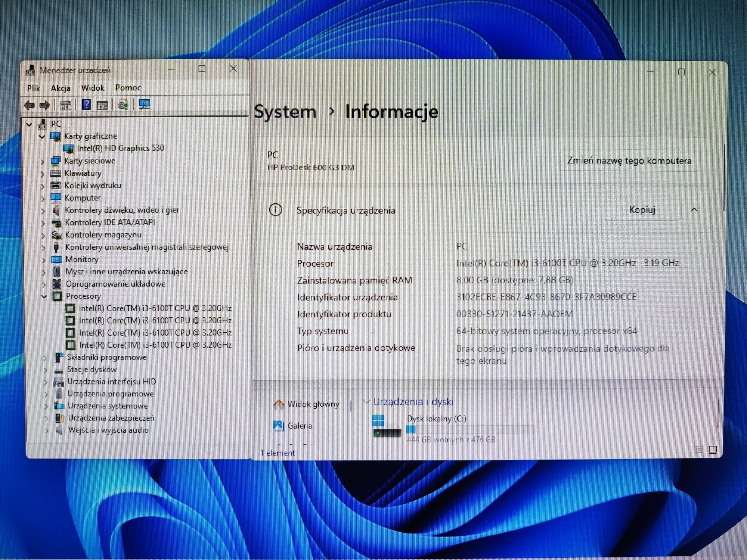Click the info circle icon beside Specyfikacja urządzenia
Image resolution: width=747 pixels, height=560 pixels.
pyautogui.click(x=276, y=210)
